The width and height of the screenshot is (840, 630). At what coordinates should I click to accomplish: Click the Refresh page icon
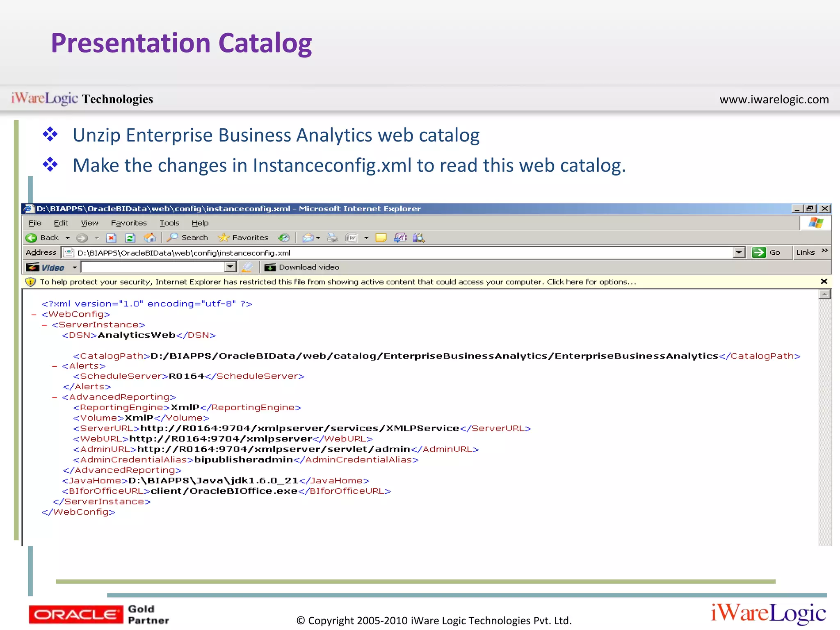pyautogui.click(x=130, y=238)
